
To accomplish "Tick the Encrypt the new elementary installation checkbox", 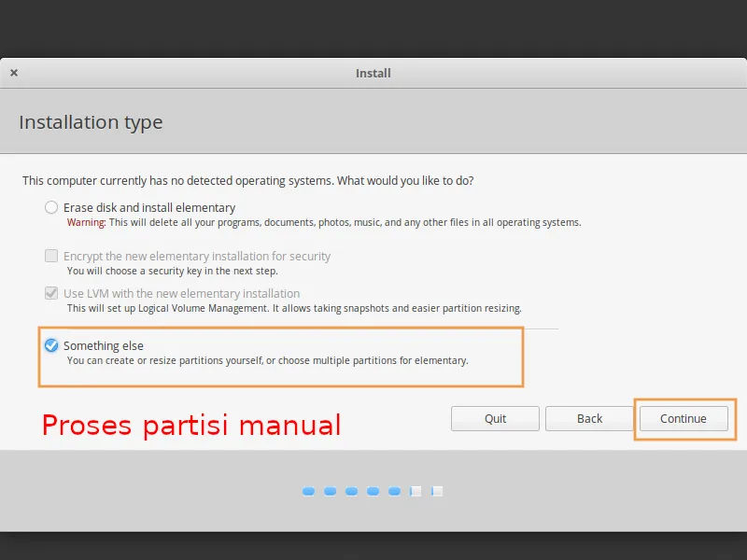I will coord(51,256).
